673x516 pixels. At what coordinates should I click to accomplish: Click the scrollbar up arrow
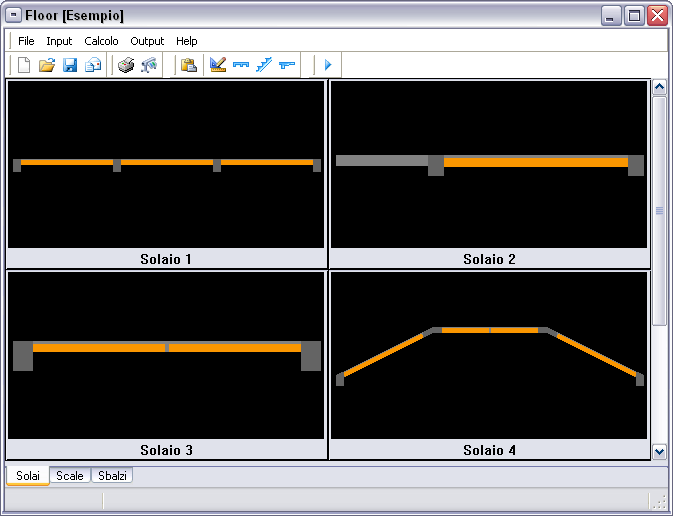point(659,87)
